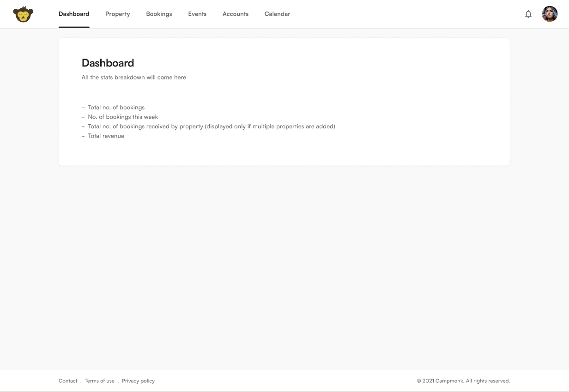Open the notifications bell
Viewport: 569px width, 392px height.
coord(528,14)
